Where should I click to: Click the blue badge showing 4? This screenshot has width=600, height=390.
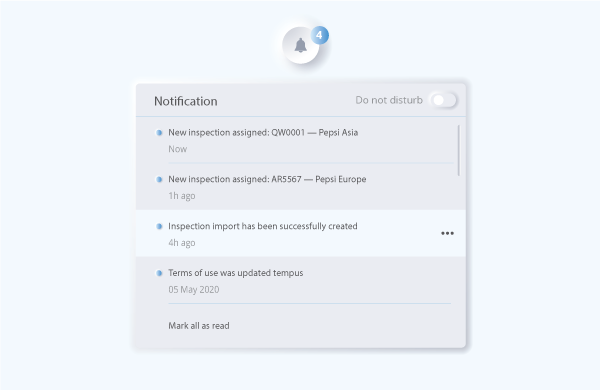click(320, 35)
